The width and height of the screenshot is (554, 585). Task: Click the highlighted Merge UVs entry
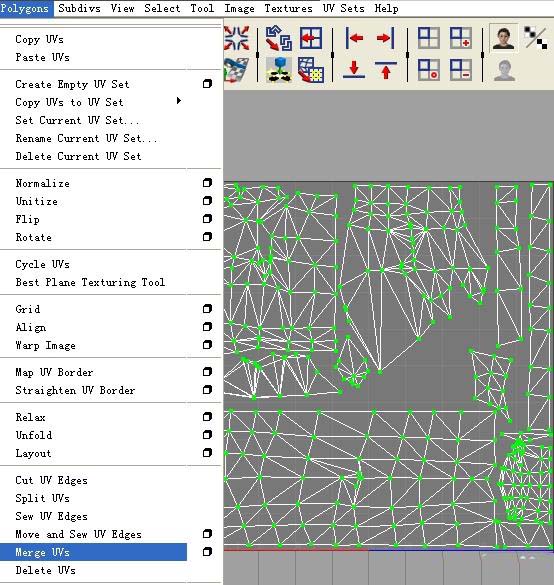click(93, 552)
